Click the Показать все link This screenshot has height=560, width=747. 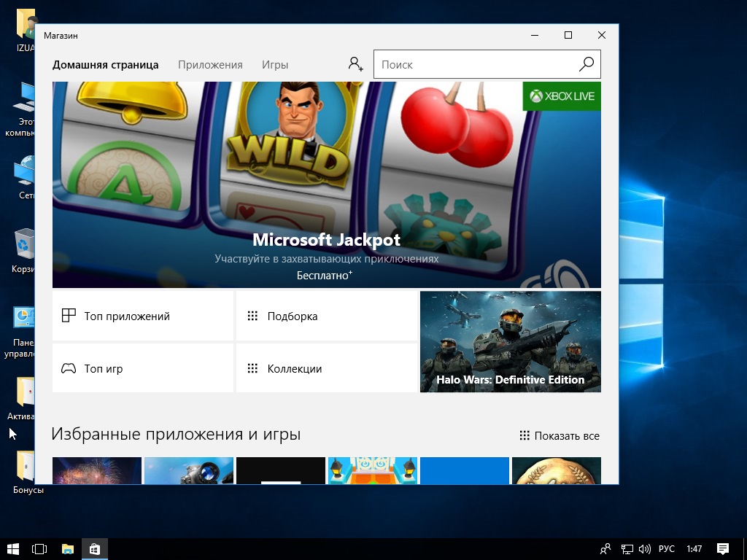[x=560, y=435]
